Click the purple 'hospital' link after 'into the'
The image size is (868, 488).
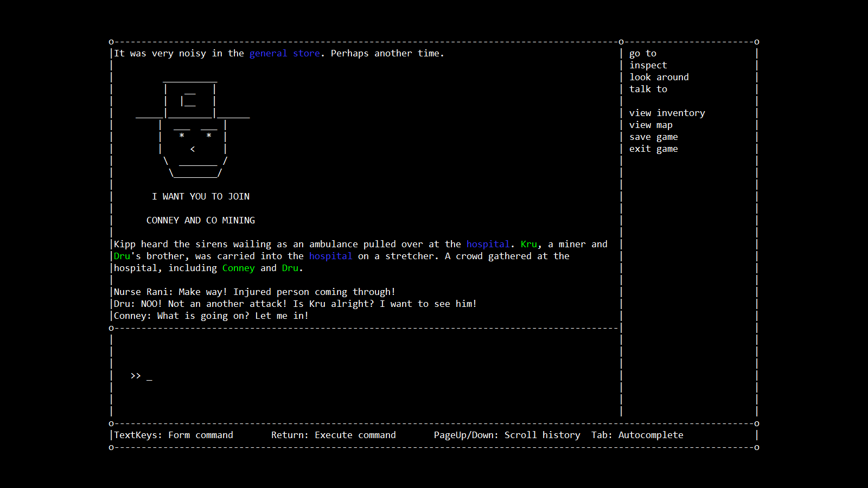331,256
